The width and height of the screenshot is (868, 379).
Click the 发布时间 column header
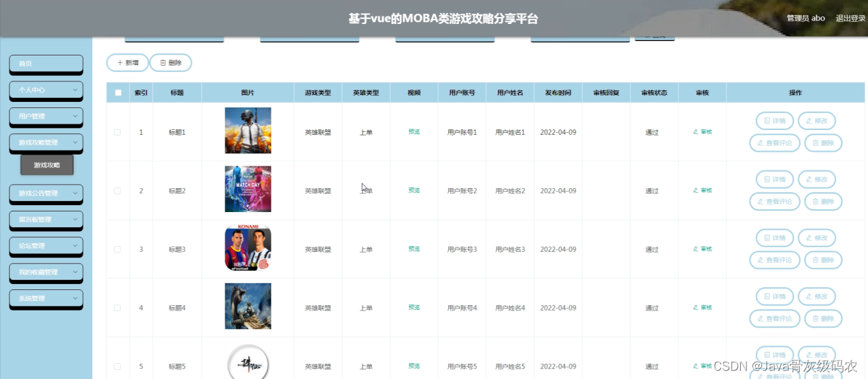(558, 92)
